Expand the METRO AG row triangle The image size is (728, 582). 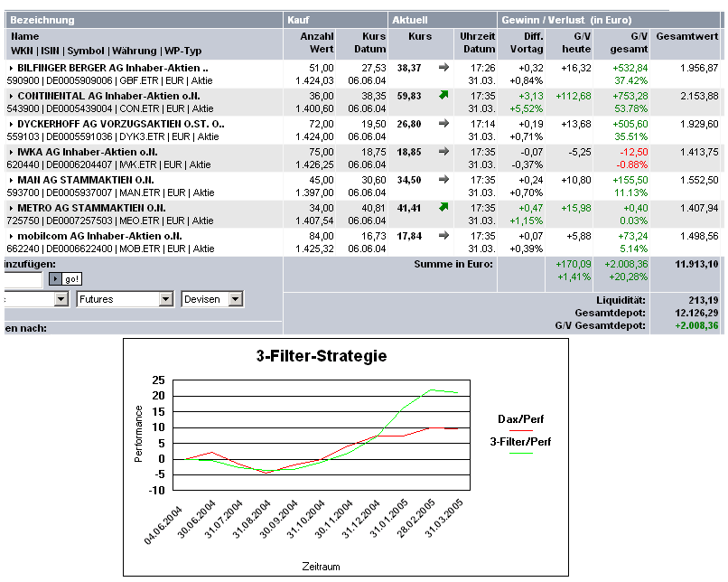(x=11, y=208)
